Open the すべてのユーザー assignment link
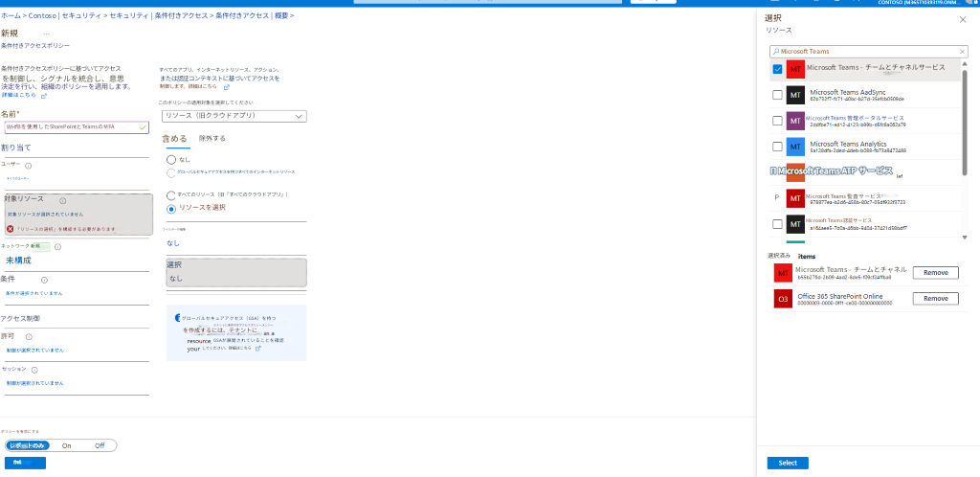 click(x=18, y=178)
